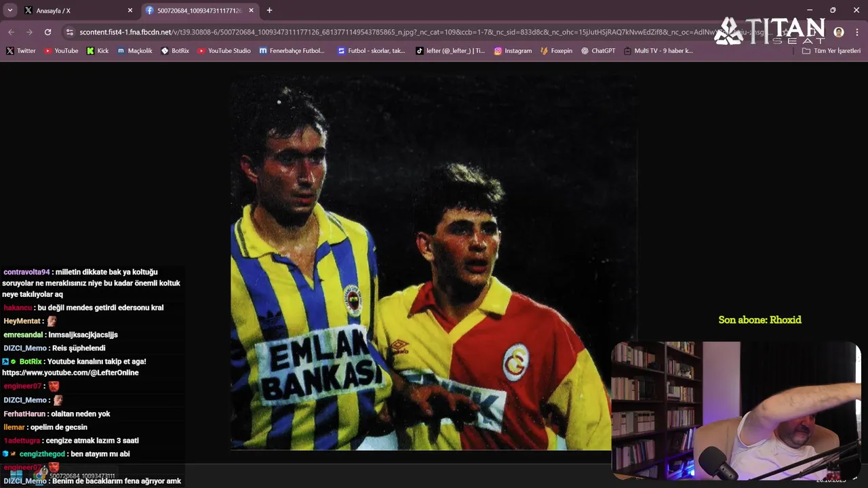This screenshot has height=488, width=868.
Task: Close the 500720684 image tab
Action: click(252, 10)
